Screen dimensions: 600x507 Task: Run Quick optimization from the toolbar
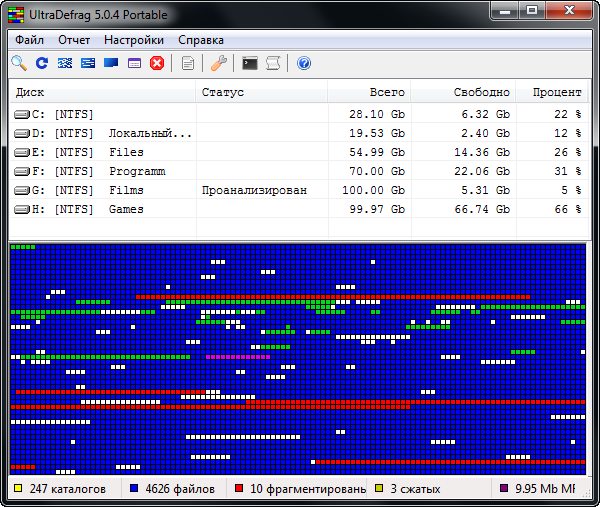point(88,64)
